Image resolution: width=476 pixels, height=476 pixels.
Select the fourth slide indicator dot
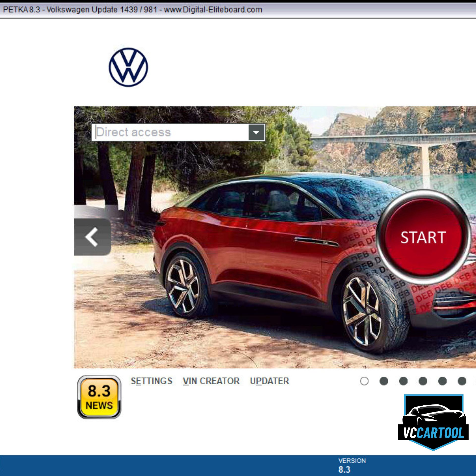pyautogui.click(x=423, y=381)
